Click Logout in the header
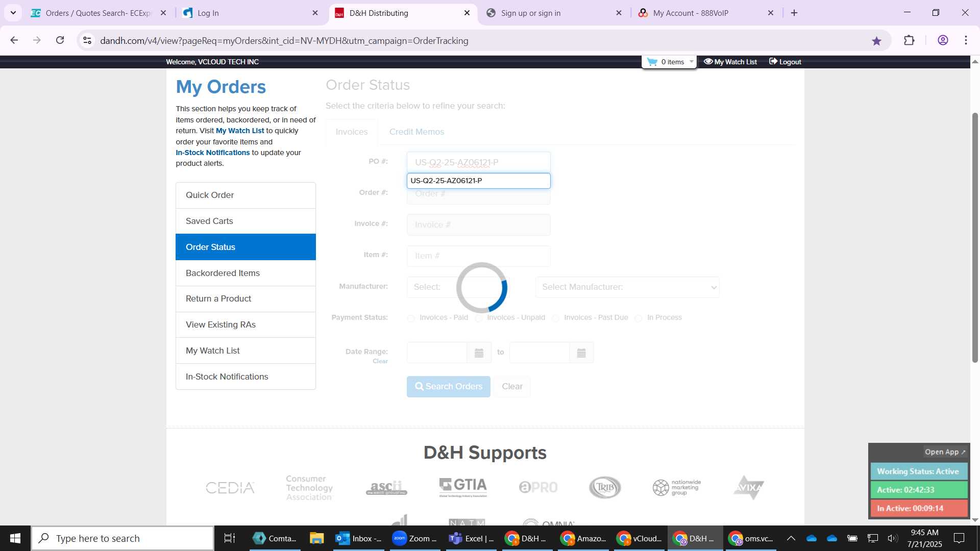The width and height of the screenshot is (980, 551). point(785,62)
